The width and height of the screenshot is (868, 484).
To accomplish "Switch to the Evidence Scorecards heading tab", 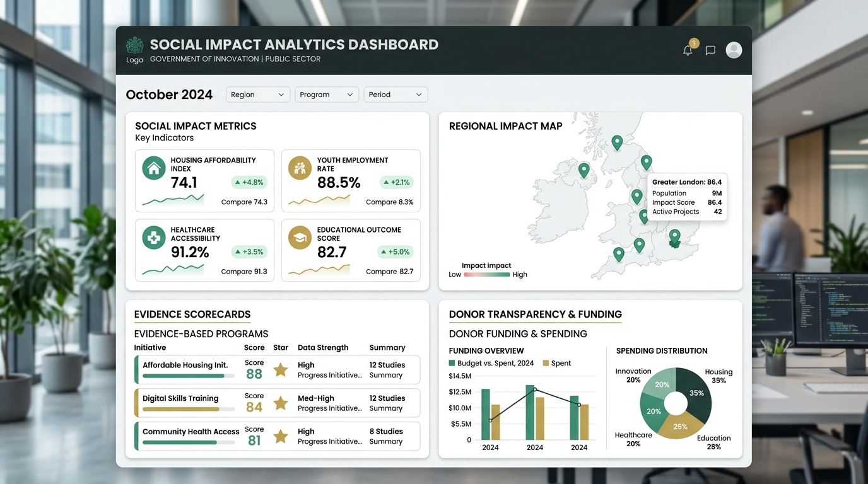I will point(192,314).
